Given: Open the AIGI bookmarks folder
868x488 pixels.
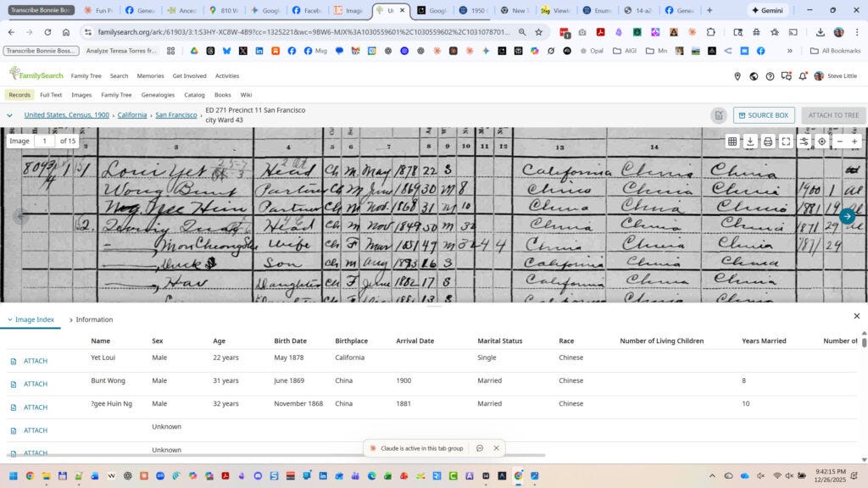Looking at the screenshot, I should click(625, 51).
